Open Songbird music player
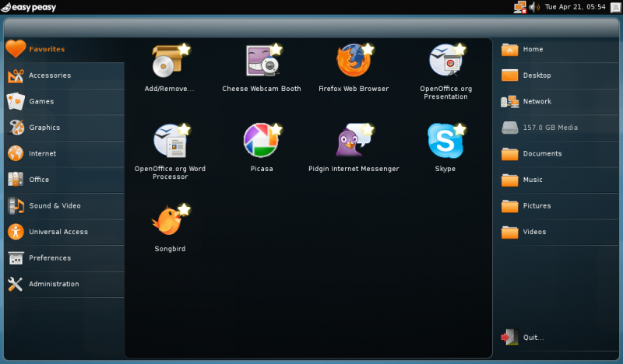Image resolution: width=623 pixels, height=364 pixels. tap(169, 222)
